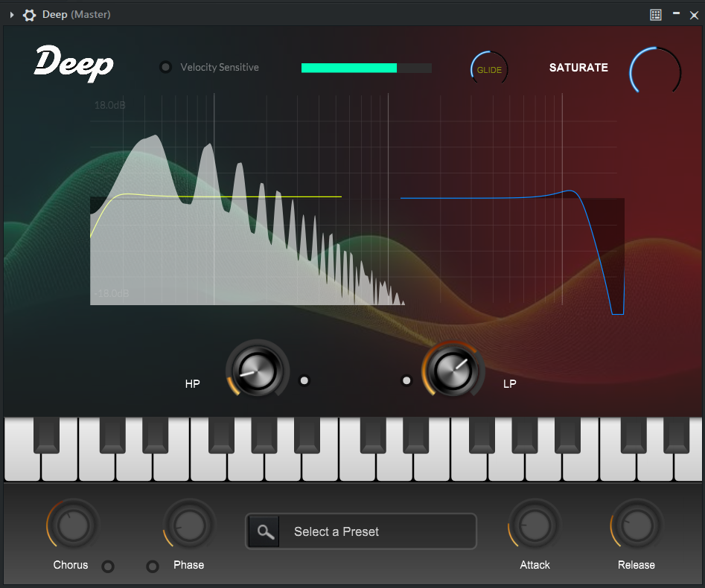Click the green level meter bar
Image resolution: width=705 pixels, height=588 pixels.
349,68
